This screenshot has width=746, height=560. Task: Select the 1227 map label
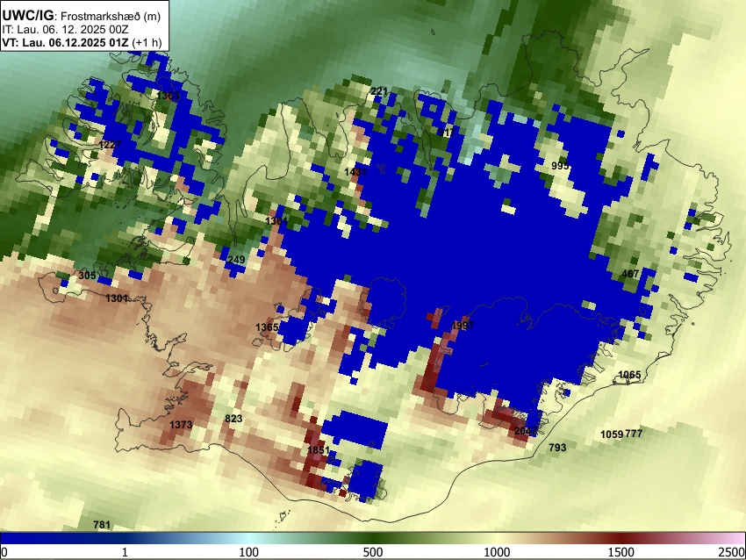tap(111, 144)
